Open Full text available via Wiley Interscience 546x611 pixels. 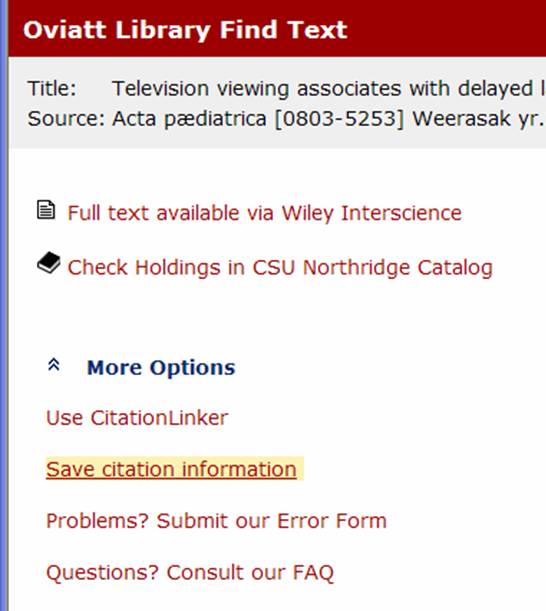pos(264,213)
